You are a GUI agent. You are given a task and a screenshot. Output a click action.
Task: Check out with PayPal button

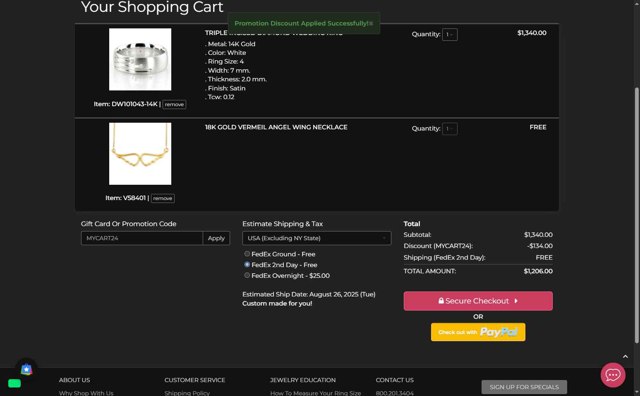coord(478,332)
